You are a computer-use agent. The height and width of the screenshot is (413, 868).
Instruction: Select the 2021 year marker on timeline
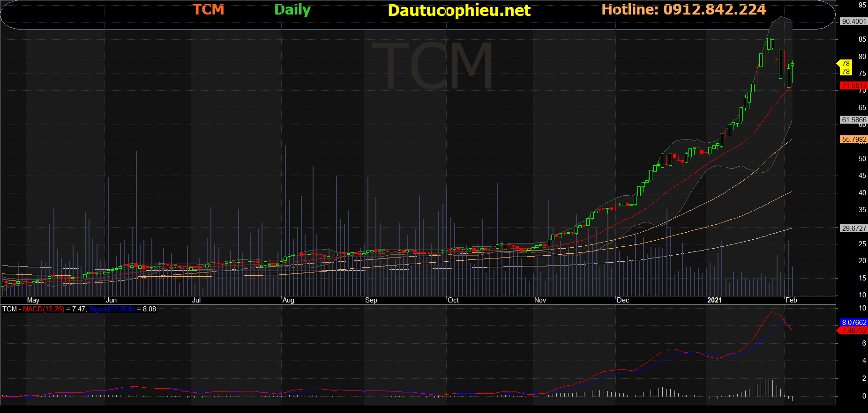714,300
